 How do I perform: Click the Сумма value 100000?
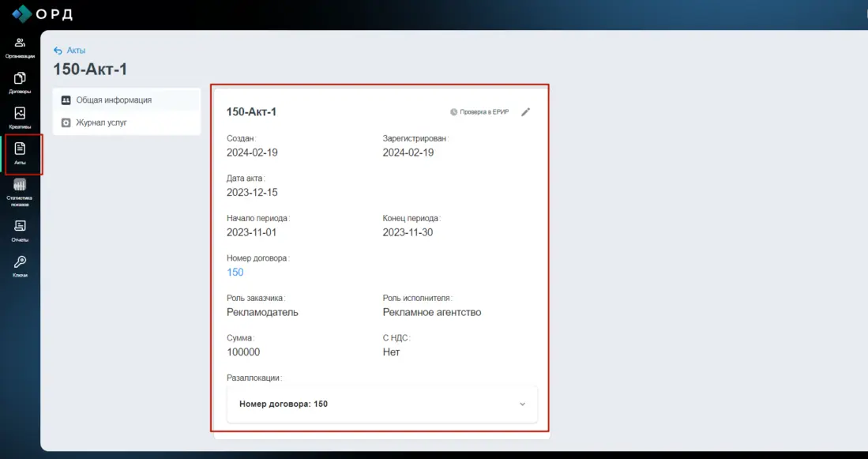click(243, 352)
